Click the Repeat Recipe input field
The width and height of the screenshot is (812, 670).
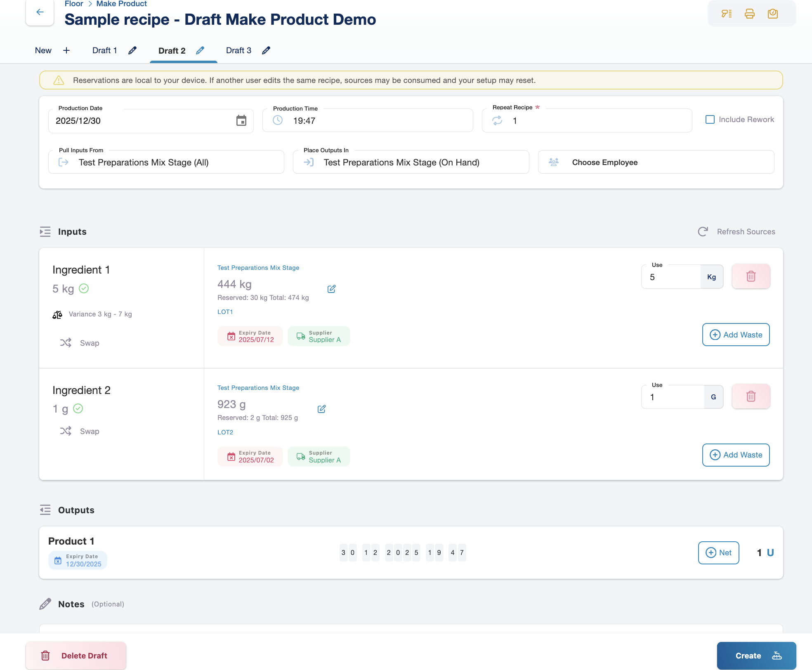[594, 120]
